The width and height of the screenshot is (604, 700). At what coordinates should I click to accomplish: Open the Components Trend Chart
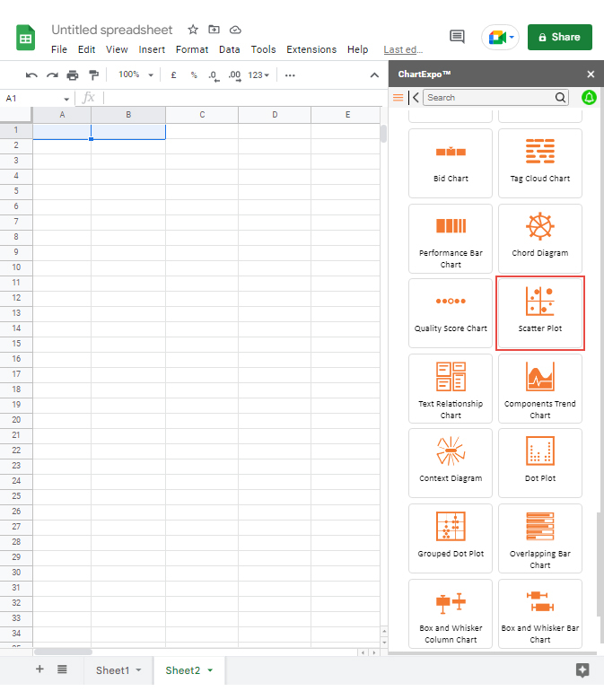point(540,388)
